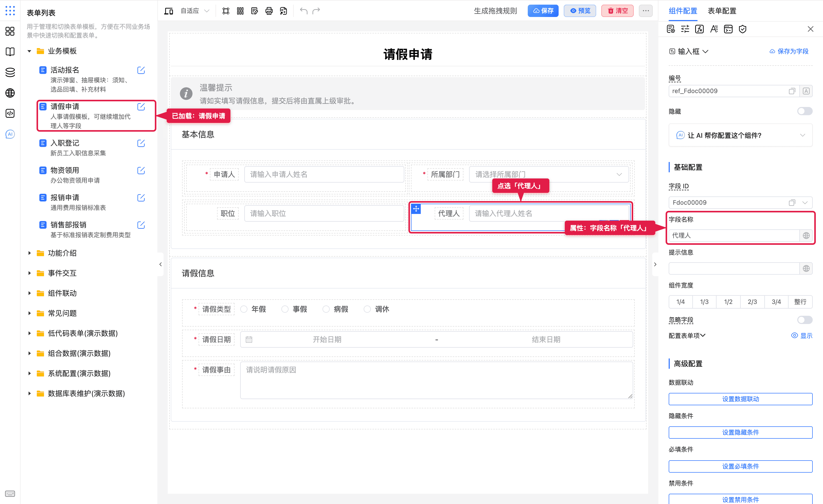Open the 所属部门 select dropdown
Screen dimensions: 823x504
point(549,174)
